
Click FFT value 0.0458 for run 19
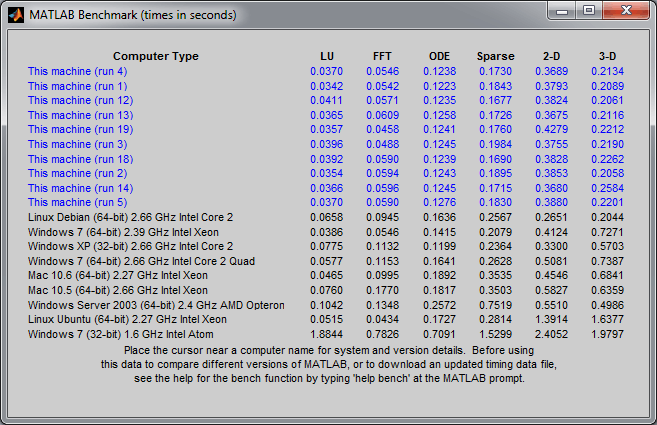click(x=383, y=130)
